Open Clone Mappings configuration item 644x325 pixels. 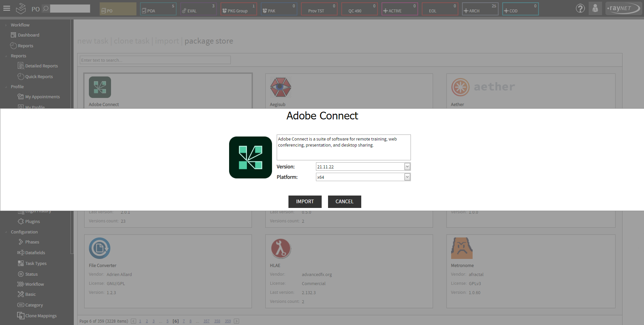coord(41,316)
